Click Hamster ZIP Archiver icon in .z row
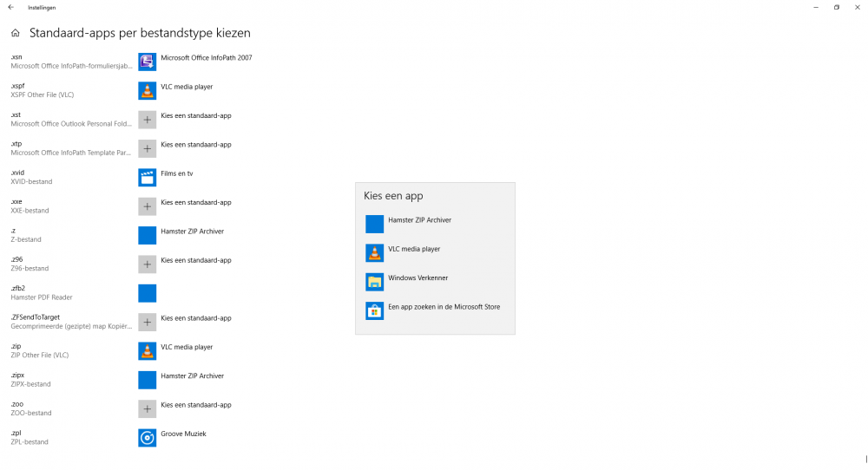The width and height of the screenshot is (868, 470). (148, 235)
